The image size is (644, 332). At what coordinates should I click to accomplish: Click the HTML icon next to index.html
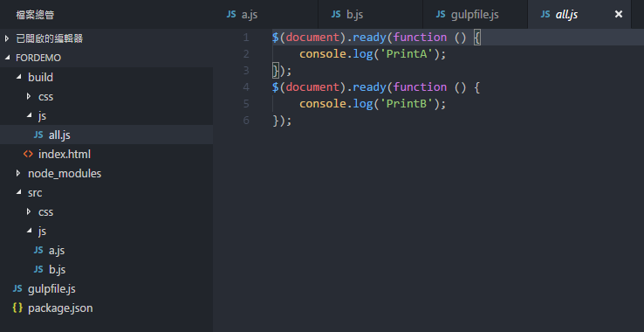pos(28,155)
